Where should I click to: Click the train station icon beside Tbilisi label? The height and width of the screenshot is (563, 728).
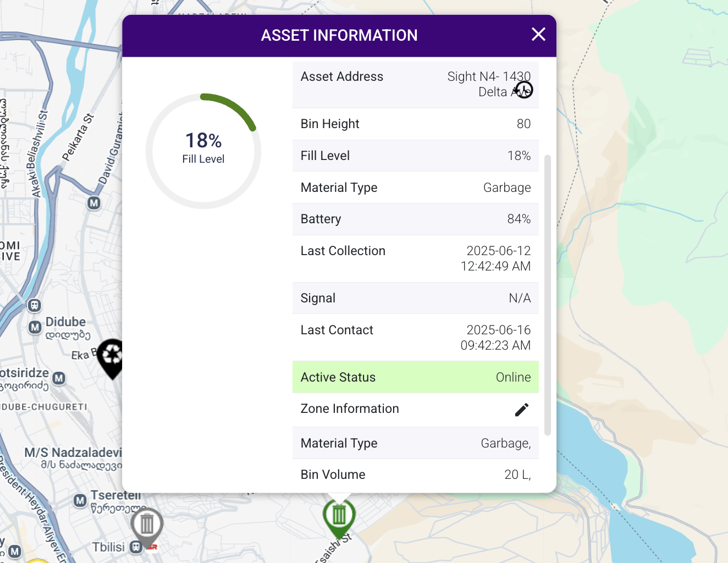point(136,547)
